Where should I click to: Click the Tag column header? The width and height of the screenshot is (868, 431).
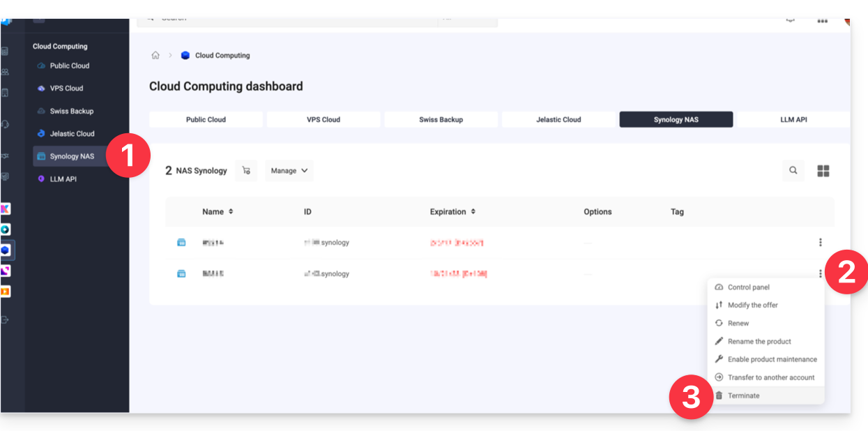[x=677, y=212]
